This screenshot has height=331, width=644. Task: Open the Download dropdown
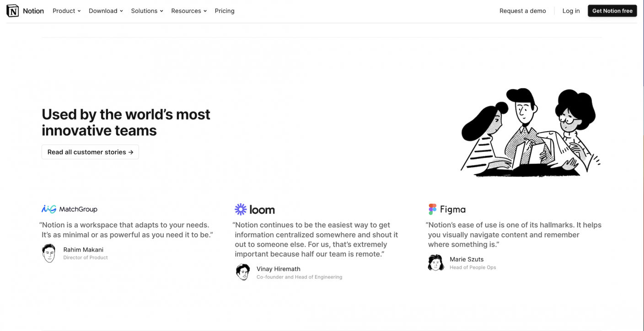(x=106, y=11)
